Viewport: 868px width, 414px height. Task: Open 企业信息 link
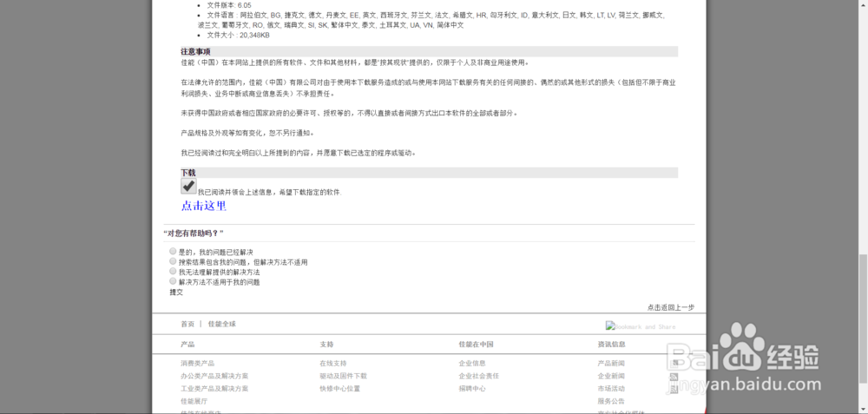472,364
